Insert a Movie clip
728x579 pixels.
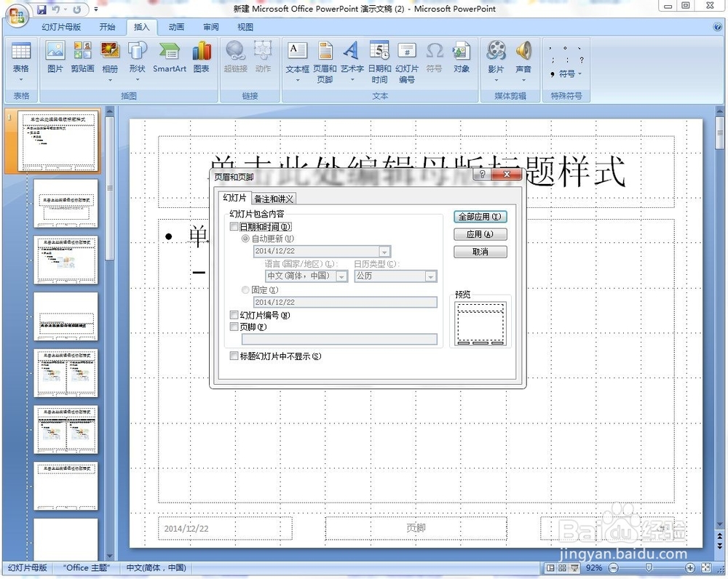(x=496, y=58)
